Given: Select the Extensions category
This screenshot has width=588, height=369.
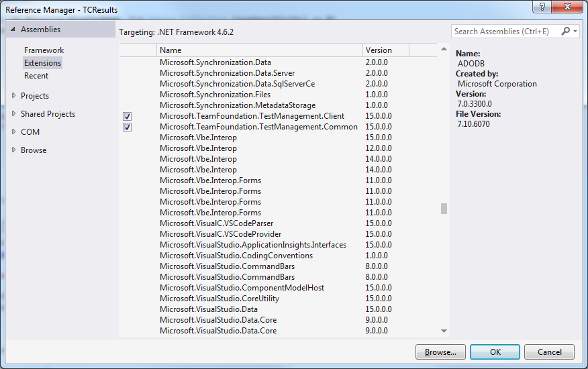Looking at the screenshot, I should pyautogui.click(x=42, y=63).
